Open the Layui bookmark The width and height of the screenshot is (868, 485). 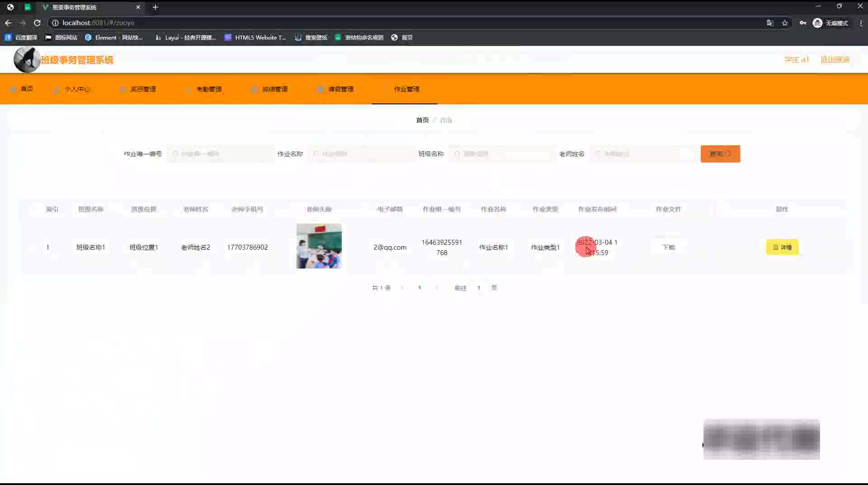(x=186, y=38)
